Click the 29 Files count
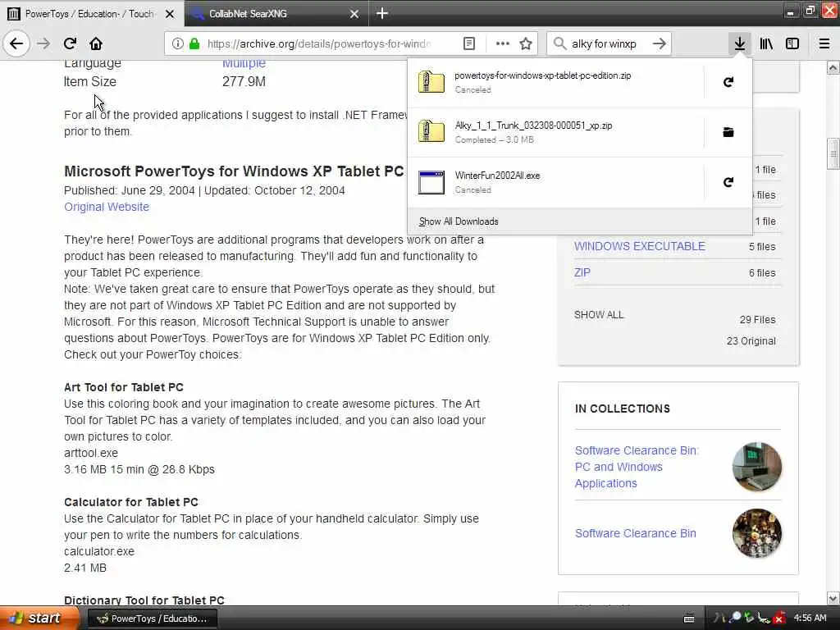Viewport: 840px width, 630px height. 757,319
